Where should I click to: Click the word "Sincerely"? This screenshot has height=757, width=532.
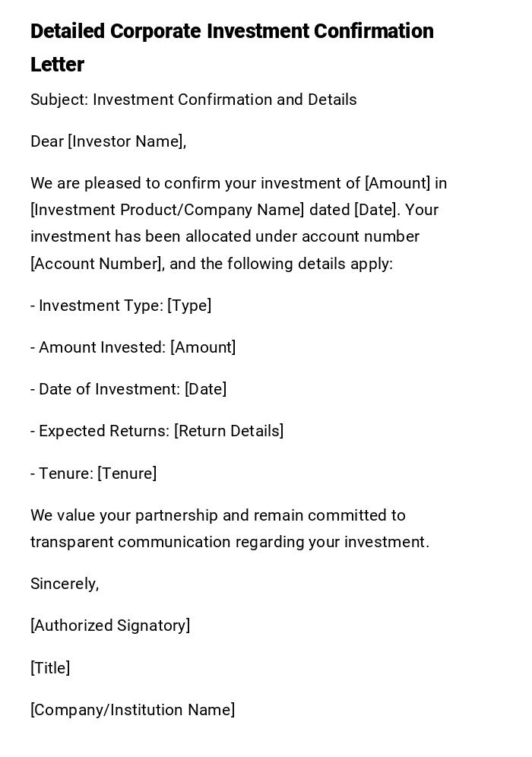coord(63,584)
